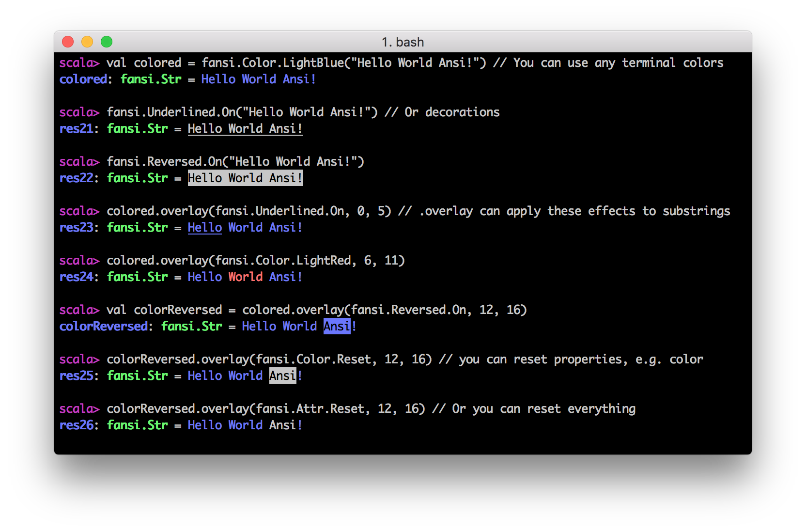Click "colorReversed.overlay(fansi.Attr.Reset, 12, 16)" command
The width and height of the screenshot is (806, 532).
tap(265, 409)
